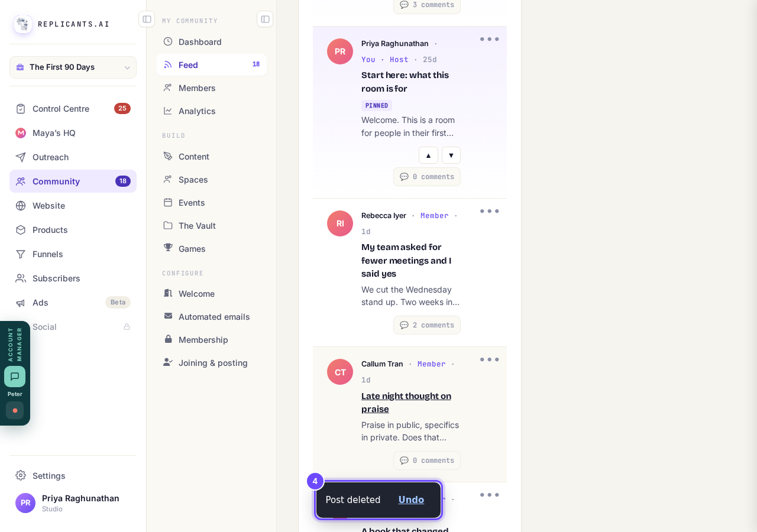Open Subscribers in main sidebar

[x=73, y=278]
